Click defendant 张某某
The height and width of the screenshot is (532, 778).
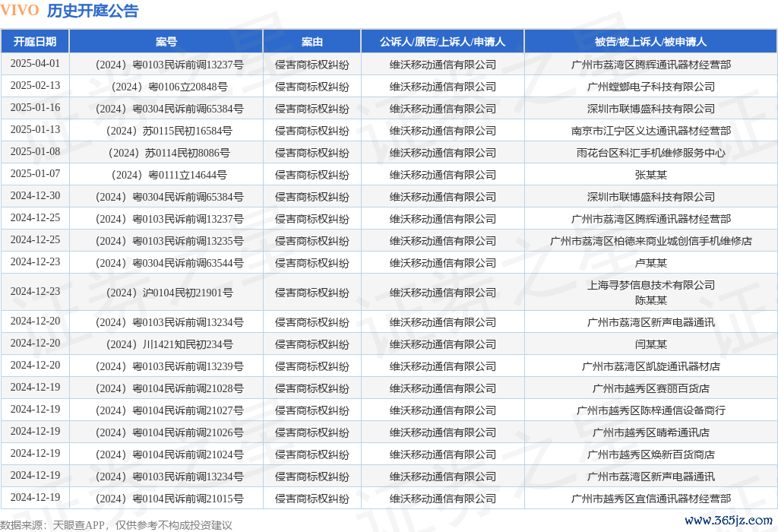[x=650, y=175]
